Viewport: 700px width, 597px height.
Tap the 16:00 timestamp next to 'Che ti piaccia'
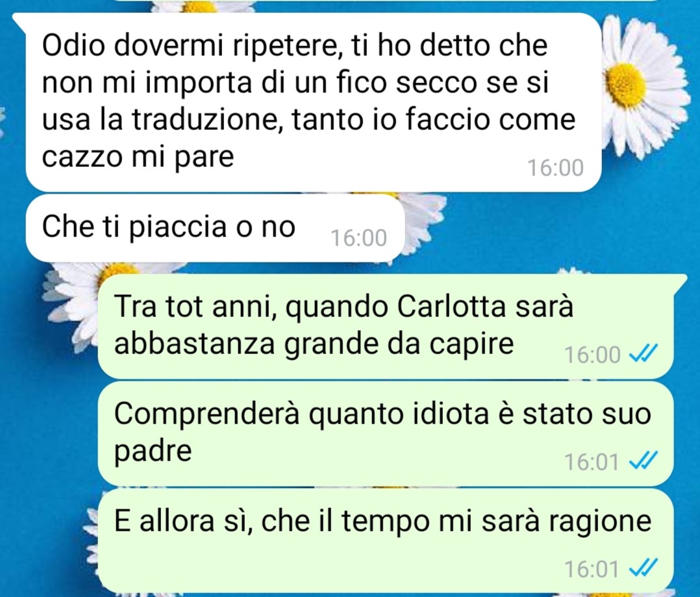pos(358,238)
